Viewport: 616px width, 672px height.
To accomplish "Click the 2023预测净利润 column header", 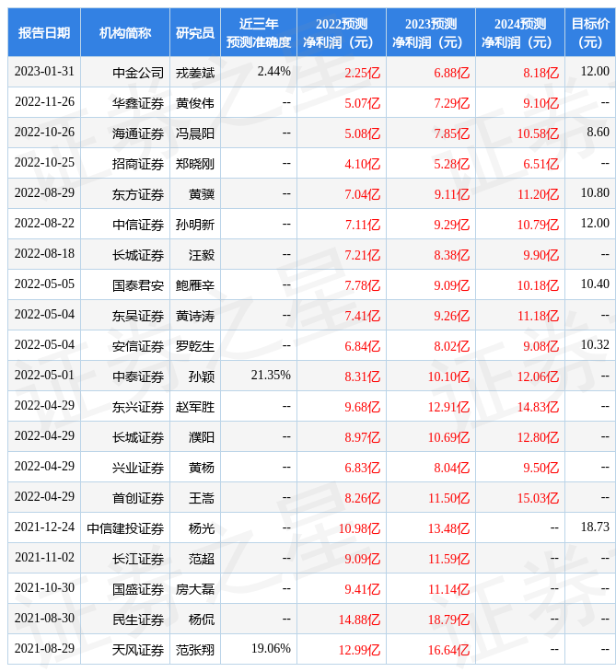I will (x=431, y=32).
